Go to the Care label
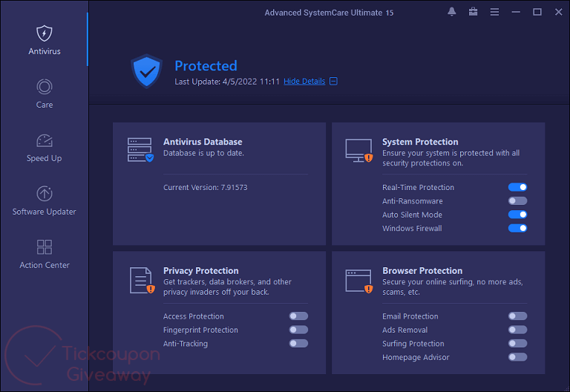 pos(45,105)
